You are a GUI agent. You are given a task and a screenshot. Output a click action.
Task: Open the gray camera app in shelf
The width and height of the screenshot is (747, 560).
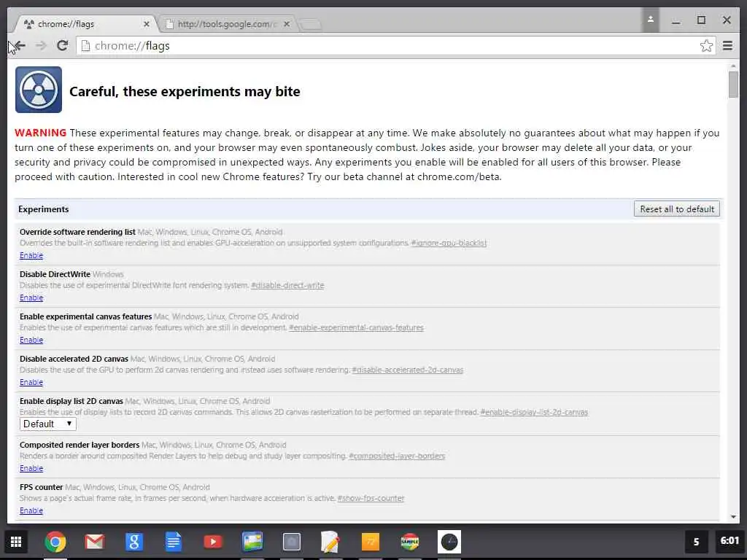tap(292, 542)
